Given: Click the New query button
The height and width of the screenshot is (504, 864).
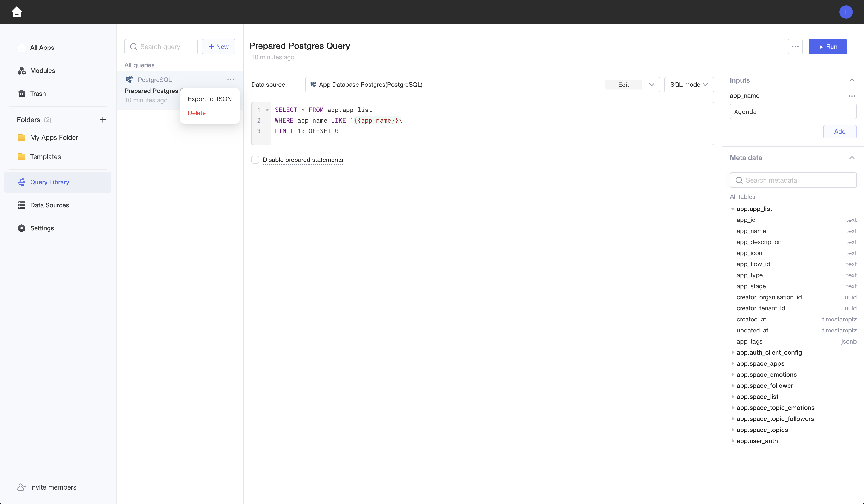Looking at the screenshot, I should 218,47.
